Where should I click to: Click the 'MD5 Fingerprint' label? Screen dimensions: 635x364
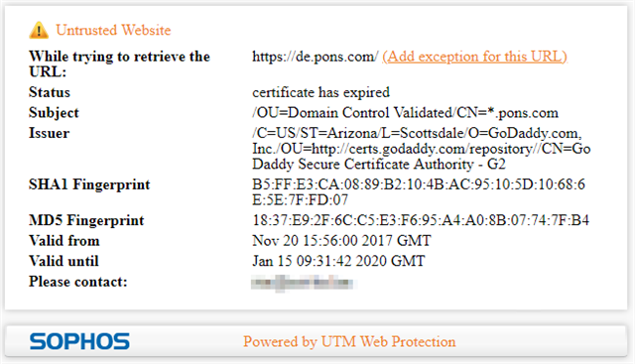[86, 220]
